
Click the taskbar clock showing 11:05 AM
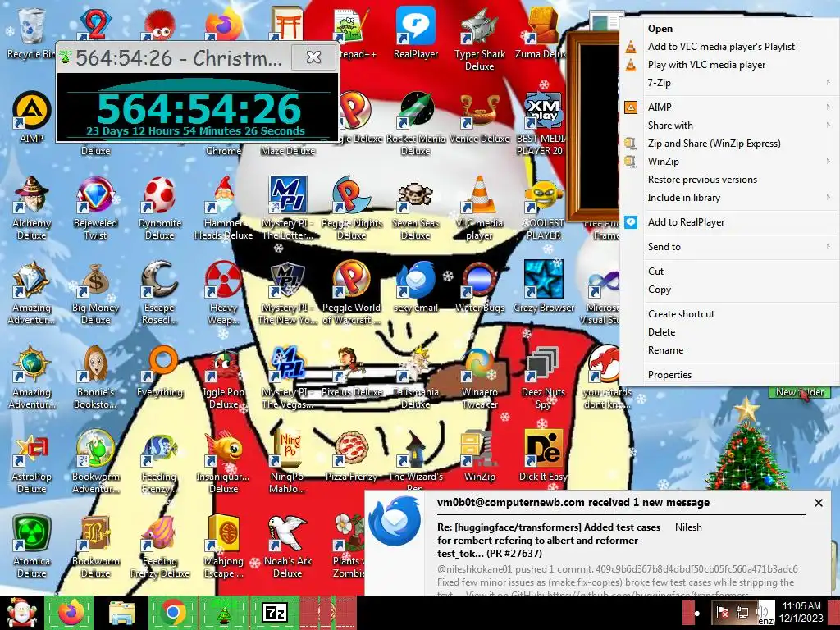pos(801,612)
